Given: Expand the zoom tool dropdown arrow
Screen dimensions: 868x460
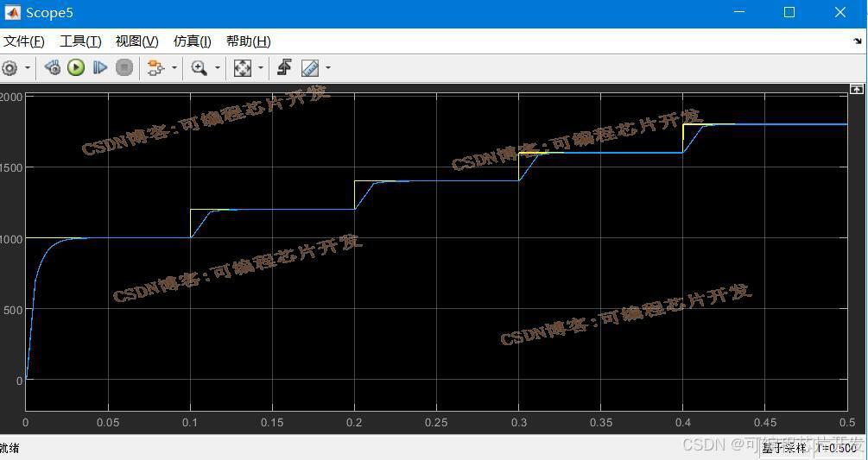Looking at the screenshot, I should pos(217,68).
